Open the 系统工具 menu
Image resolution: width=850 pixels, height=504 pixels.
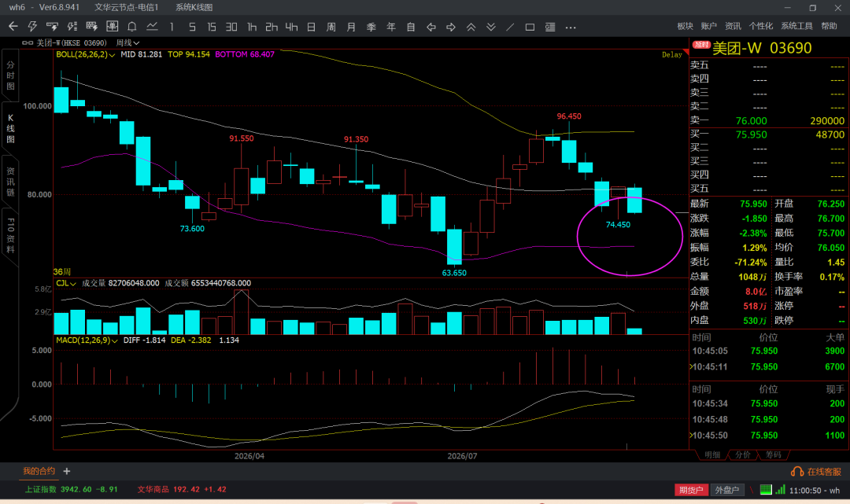tap(796, 26)
